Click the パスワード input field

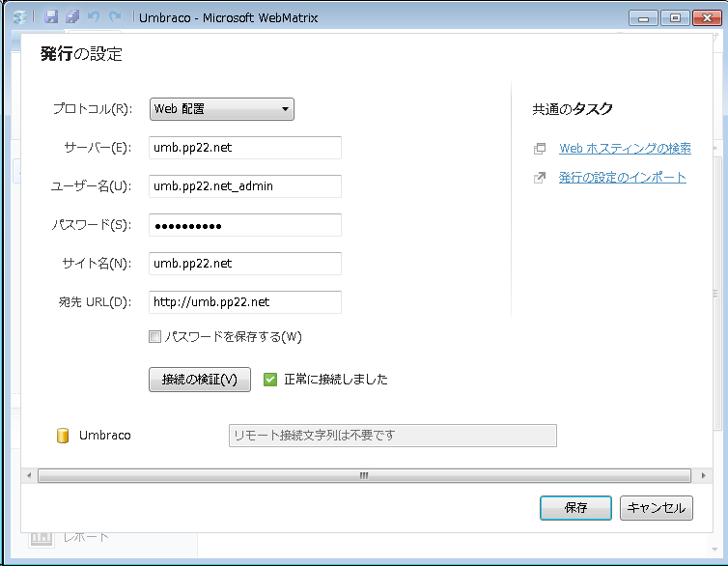click(x=245, y=225)
